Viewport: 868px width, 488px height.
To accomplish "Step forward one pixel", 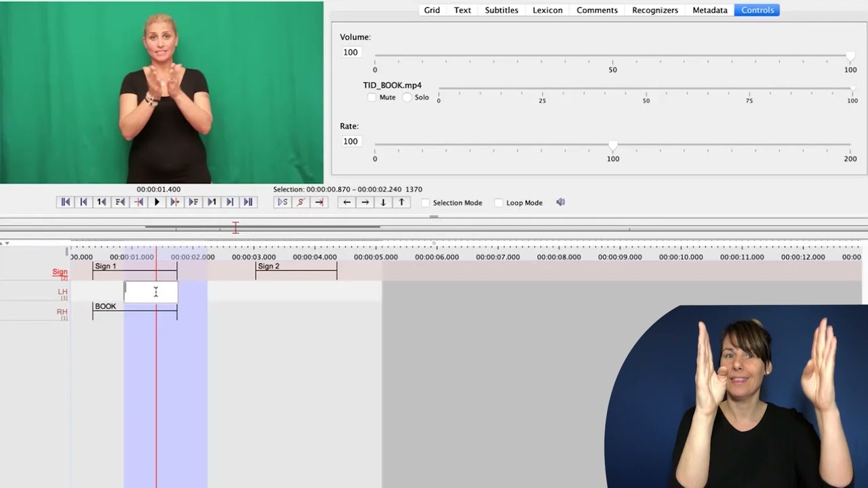I will pos(175,202).
